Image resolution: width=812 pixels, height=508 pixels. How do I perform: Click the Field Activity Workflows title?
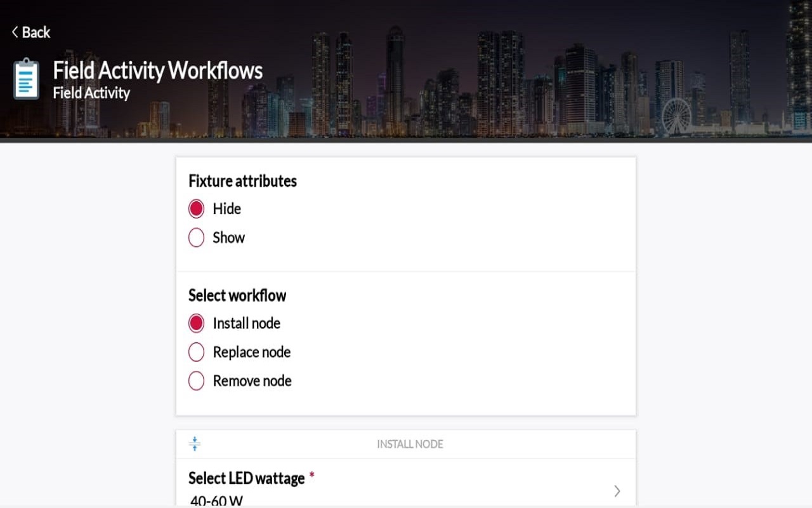157,70
